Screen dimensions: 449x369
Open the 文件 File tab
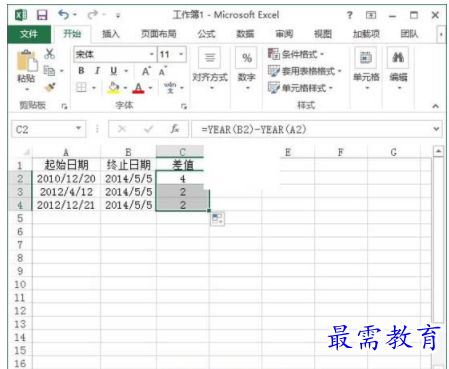pos(29,34)
